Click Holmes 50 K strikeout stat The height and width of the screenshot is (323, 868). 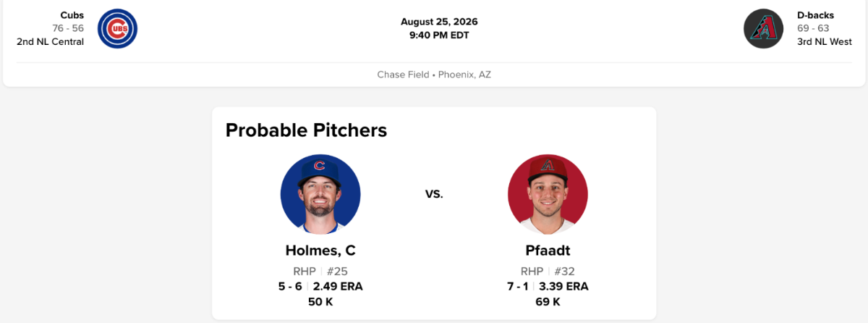[320, 301]
